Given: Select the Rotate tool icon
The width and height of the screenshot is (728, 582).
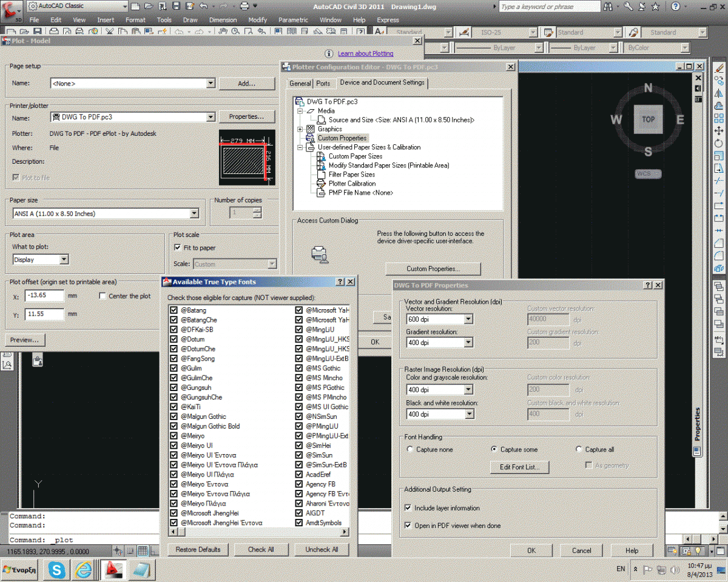Looking at the screenshot, I should click(x=719, y=143).
